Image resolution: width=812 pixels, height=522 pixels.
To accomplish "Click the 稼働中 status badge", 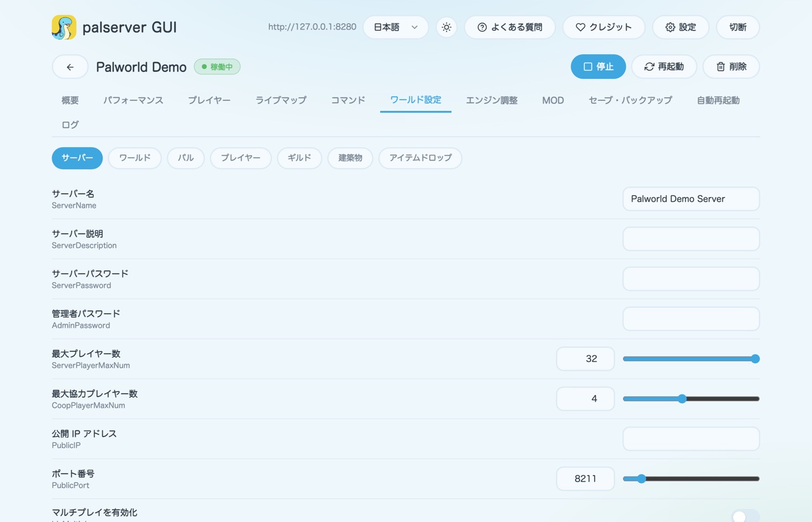I will [217, 66].
